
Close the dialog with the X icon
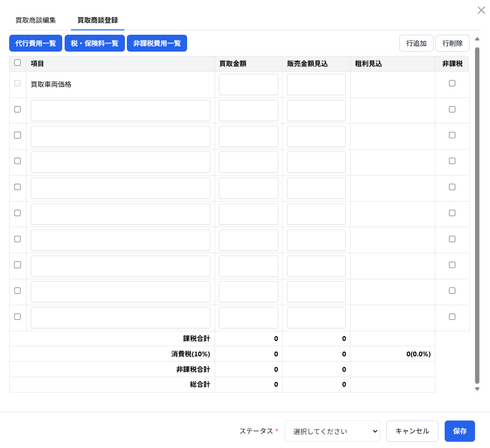481,10
